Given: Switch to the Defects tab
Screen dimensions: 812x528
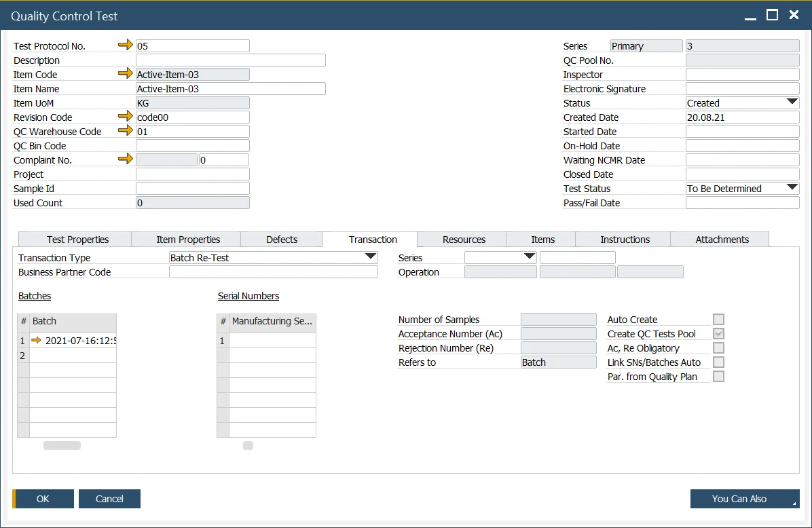Looking at the screenshot, I should click(x=282, y=240).
